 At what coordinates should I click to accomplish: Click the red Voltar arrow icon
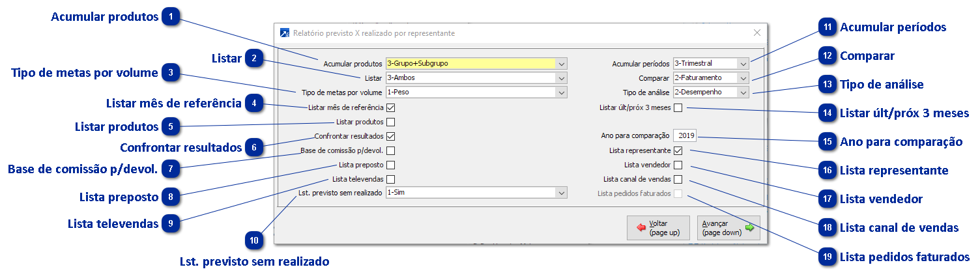tap(641, 228)
